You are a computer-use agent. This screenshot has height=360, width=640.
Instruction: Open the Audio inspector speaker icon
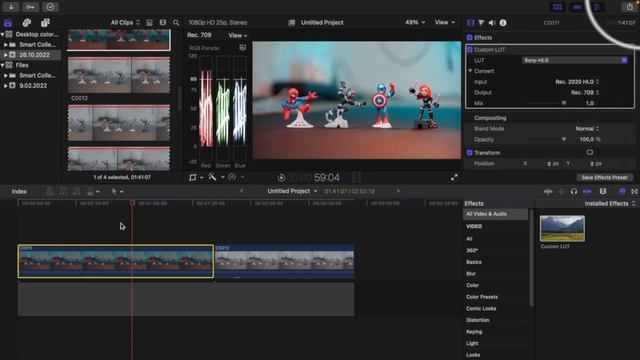(492, 23)
